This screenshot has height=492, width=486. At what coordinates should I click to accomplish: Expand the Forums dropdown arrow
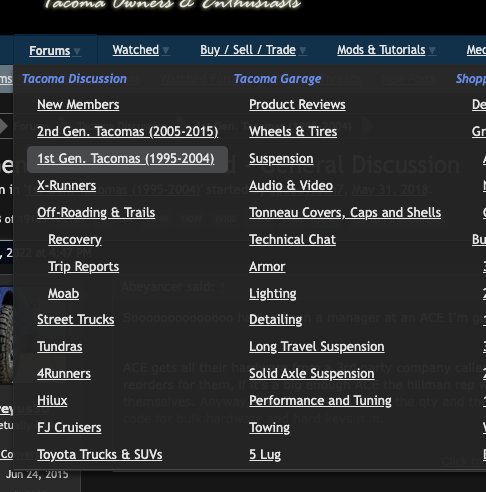pyautogui.click(x=77, y=51)
